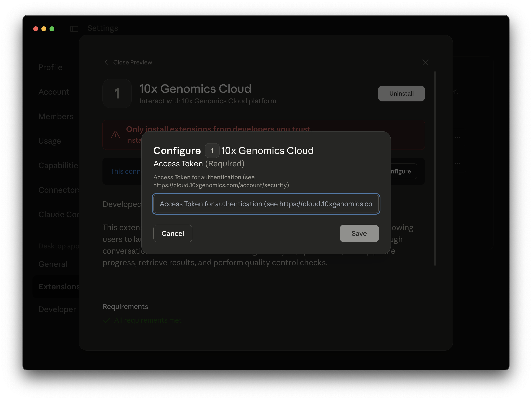Click the back chevron beside Close Preview

pos(106,62)
